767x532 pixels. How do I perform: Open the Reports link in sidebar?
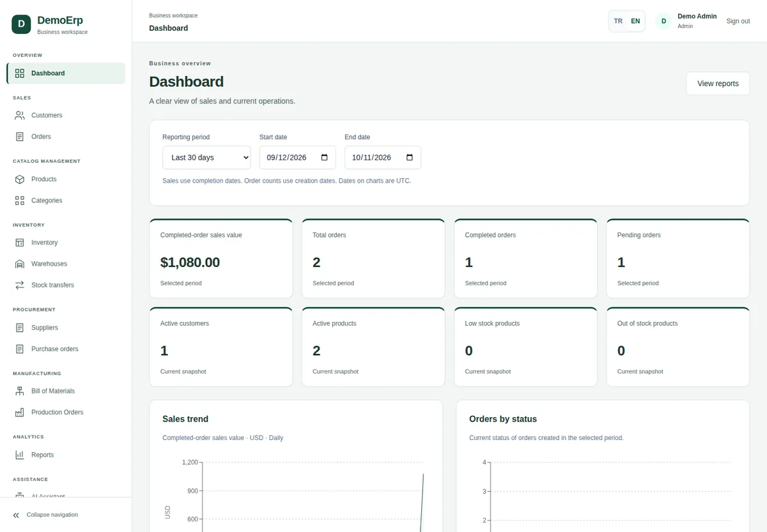(66, 455)
